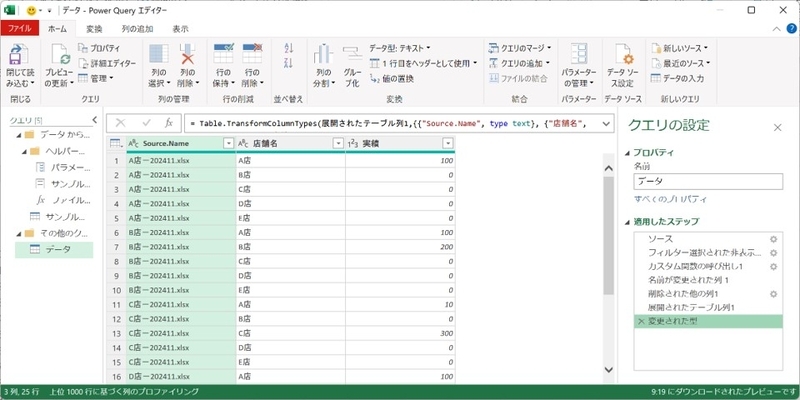The width and height of the screenshot is (800, 400).
Task: Use first row as headers (1行目をヘッダーとして使用)
Action: pos(423,63)
